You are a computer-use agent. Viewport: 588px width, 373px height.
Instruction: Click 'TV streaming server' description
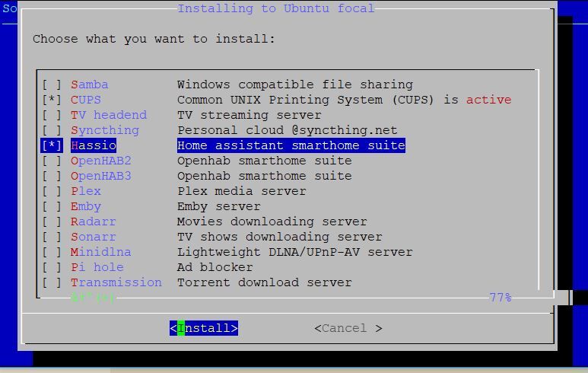pos(250,115)
